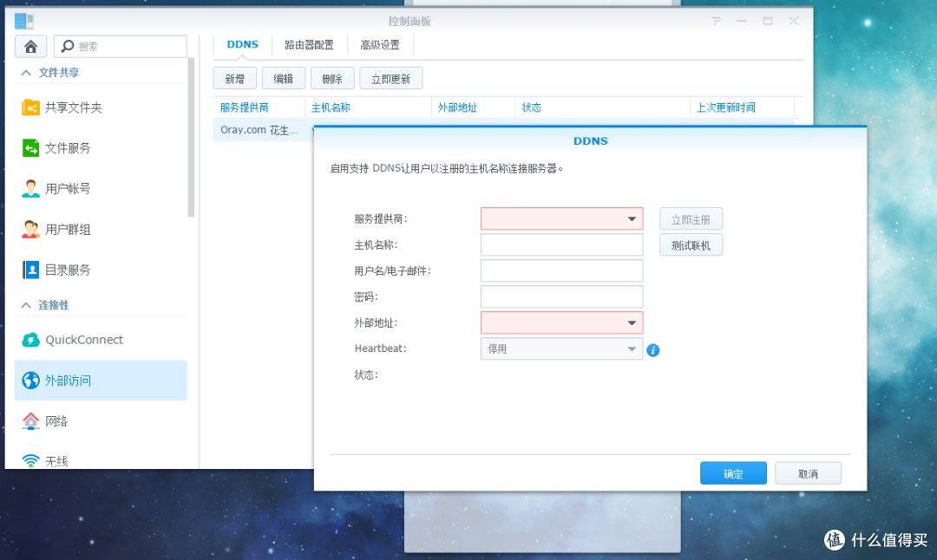937x560 pixels.
Task: Click the 新增 add button
Action: tap(235, 78)
